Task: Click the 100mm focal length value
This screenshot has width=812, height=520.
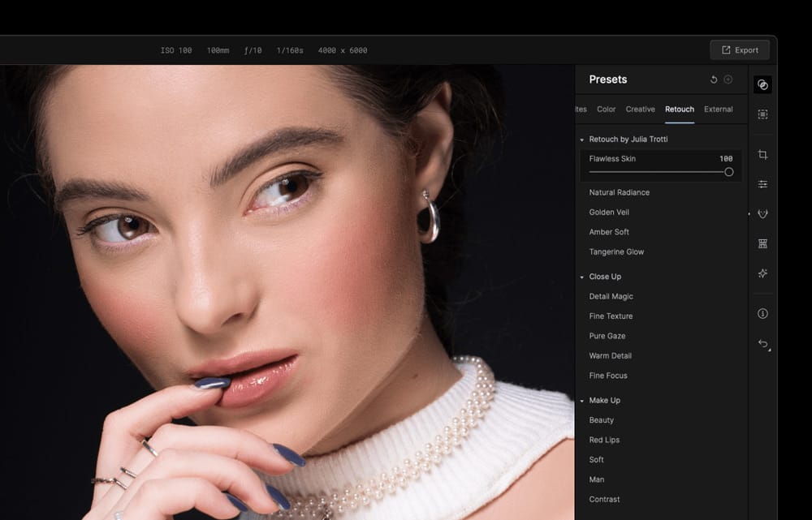Action: [x=218, y=50]
